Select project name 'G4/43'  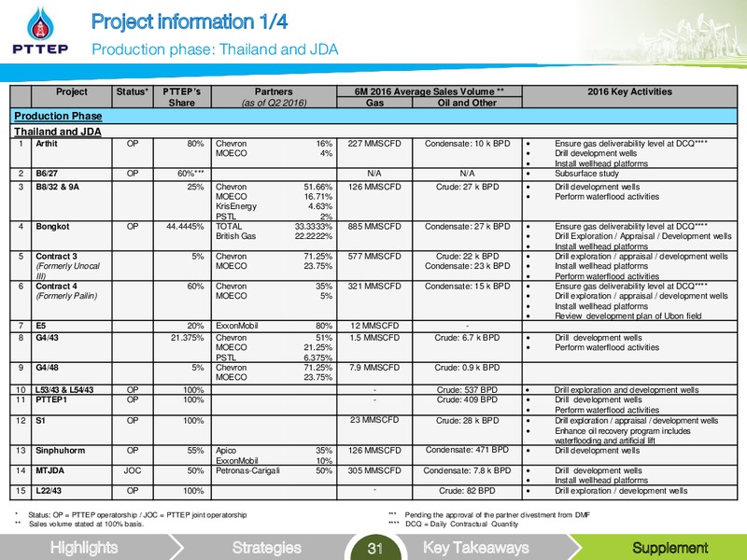46,338
